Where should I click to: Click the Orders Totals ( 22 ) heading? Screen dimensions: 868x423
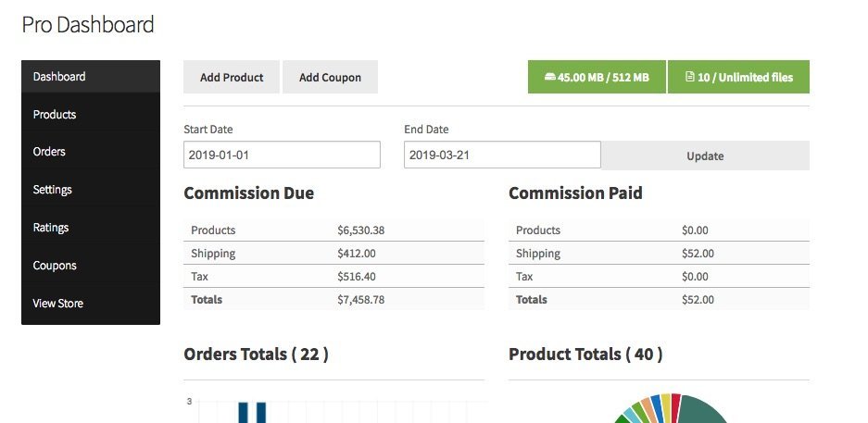pos(256,354)
